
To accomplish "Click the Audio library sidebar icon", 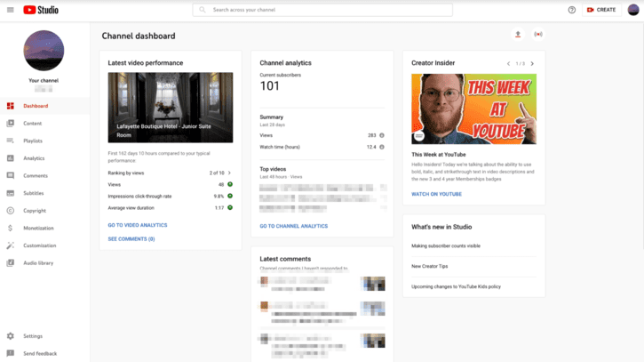I will pos(11,263).
